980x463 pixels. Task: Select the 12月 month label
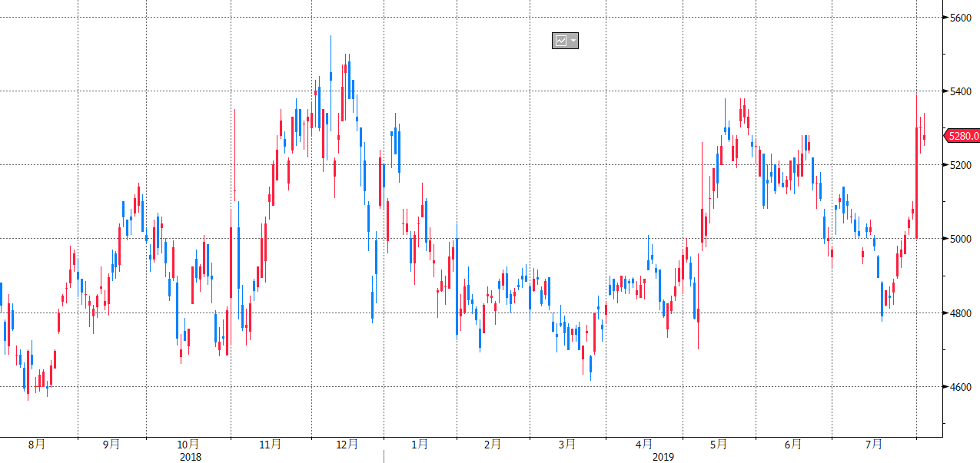pos(347,444)
